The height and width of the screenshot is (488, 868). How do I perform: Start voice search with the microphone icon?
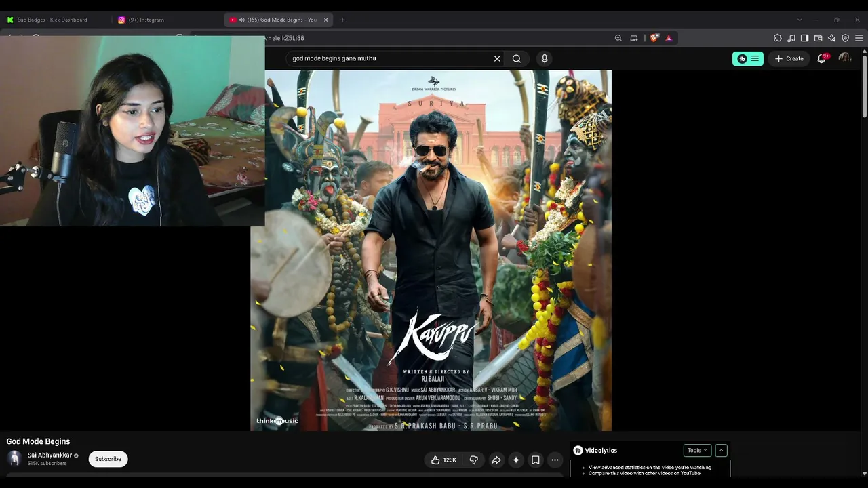(x=544, y=59)
